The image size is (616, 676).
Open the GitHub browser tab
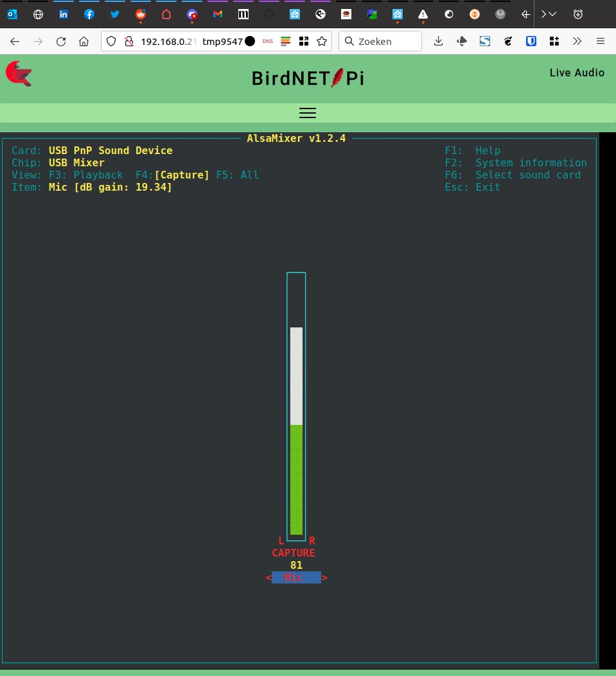pyautogui.click(x=269, y=14)
